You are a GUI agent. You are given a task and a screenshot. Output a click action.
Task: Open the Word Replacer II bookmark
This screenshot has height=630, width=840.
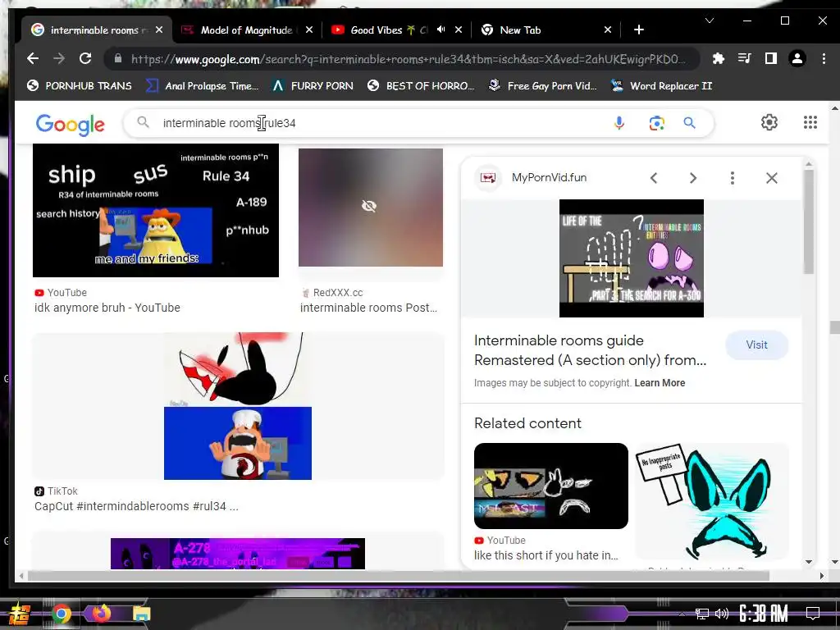[662, 85]
